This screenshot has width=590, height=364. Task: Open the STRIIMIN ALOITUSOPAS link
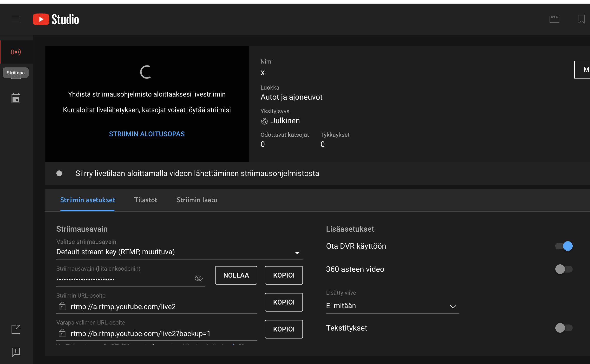pos(147,134)
